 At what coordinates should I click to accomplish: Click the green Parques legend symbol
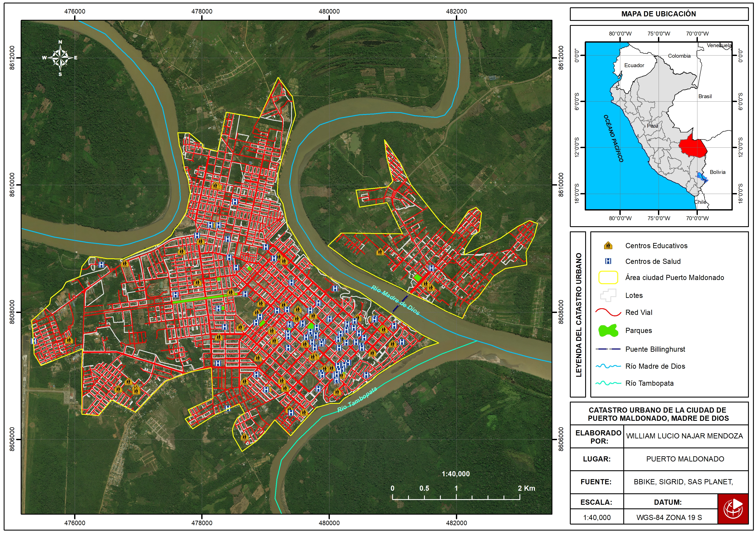(608, 330)
